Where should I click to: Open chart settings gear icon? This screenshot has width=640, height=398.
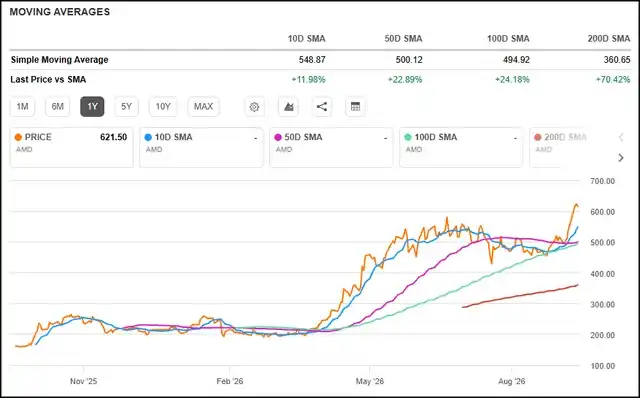[254, 107]
